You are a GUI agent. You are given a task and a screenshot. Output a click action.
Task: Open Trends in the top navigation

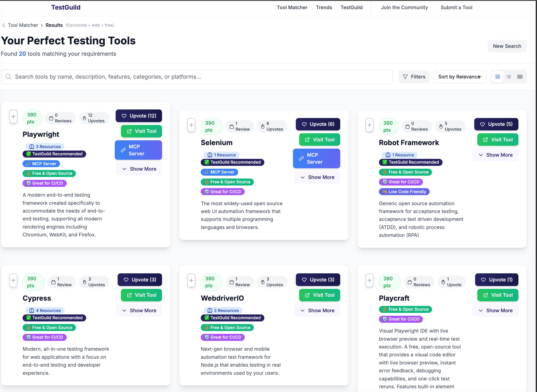(x=324, y=7)
